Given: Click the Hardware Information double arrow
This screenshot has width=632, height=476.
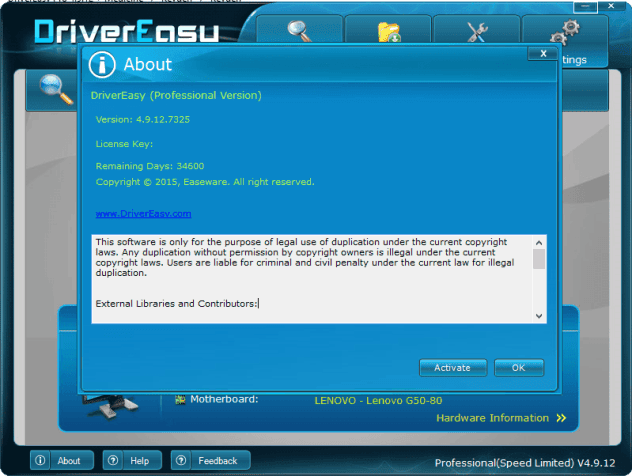Looking at the screenshot, I should click(561, 418).
